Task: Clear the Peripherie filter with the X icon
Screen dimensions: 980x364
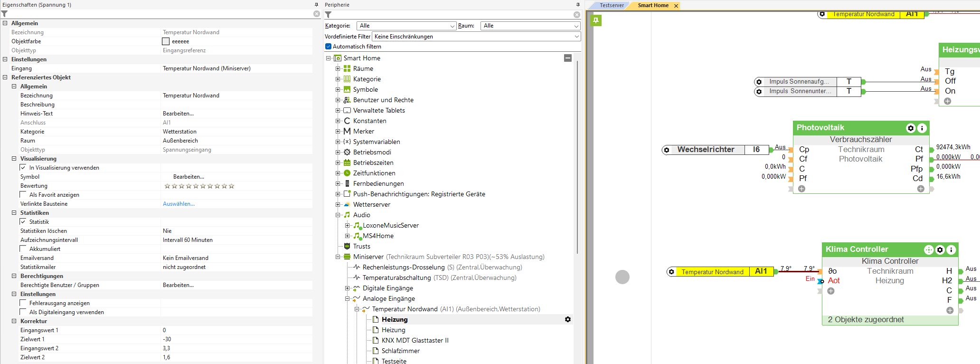Action: click(576, 15)
